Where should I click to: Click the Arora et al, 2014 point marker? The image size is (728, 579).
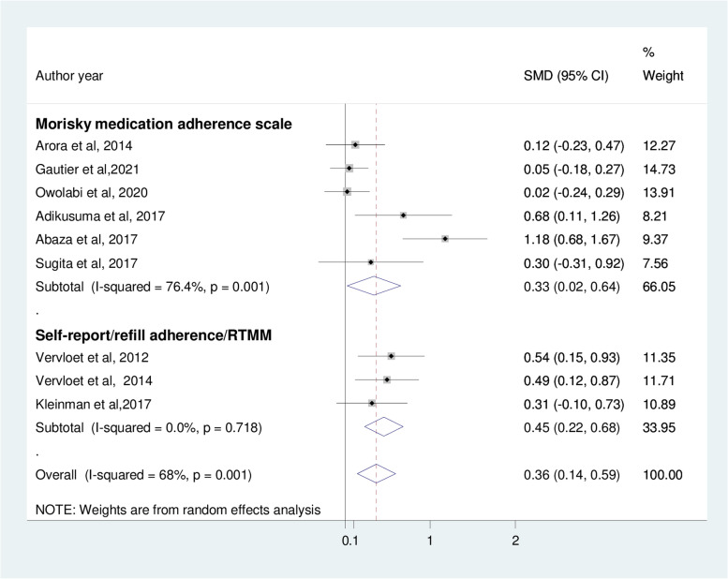[355, 145]
